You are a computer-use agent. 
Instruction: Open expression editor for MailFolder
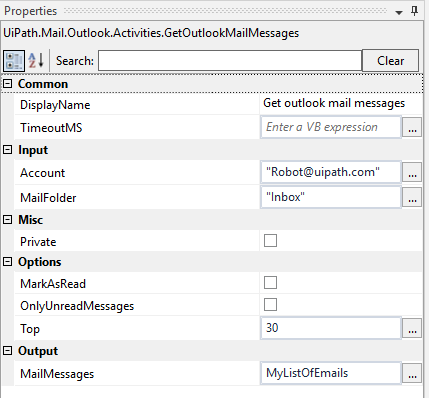[x=412, y=197]
